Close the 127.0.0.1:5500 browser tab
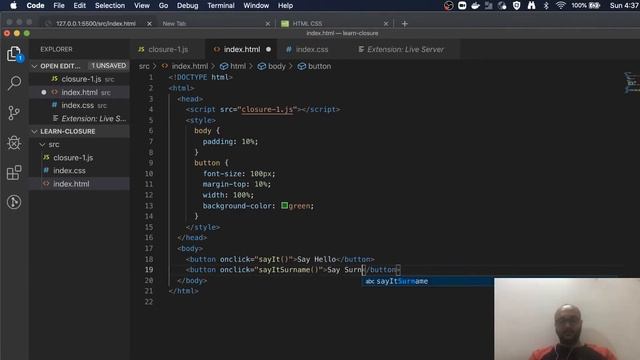Screen dimensions: 640x360 [149, 24]
